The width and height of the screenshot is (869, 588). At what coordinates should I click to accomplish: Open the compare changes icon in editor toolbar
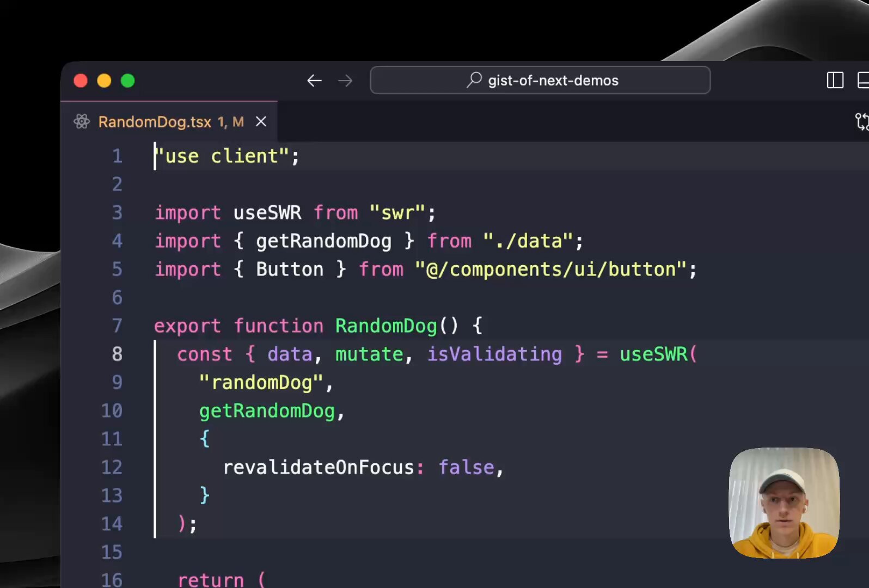pyautogui.click(x=861, y=121)
